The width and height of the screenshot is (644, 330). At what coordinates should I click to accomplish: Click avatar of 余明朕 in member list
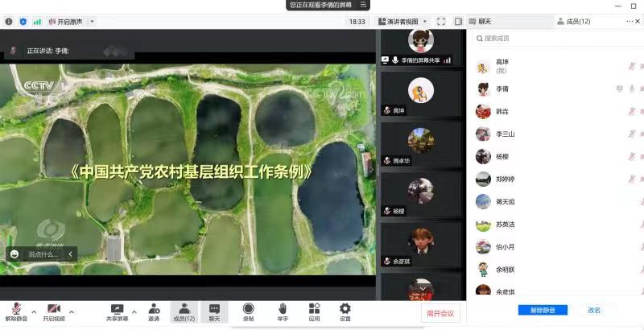coord(483,270)
